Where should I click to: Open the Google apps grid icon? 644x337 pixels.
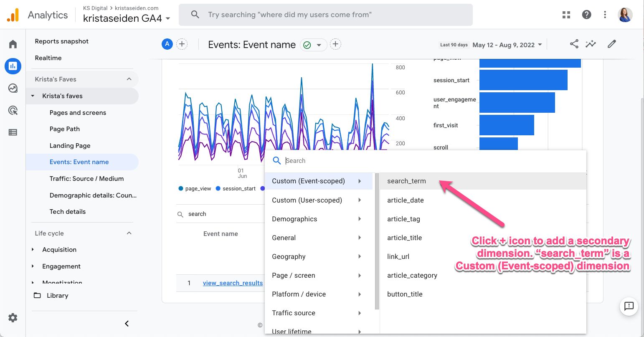[x=566, y=15]
